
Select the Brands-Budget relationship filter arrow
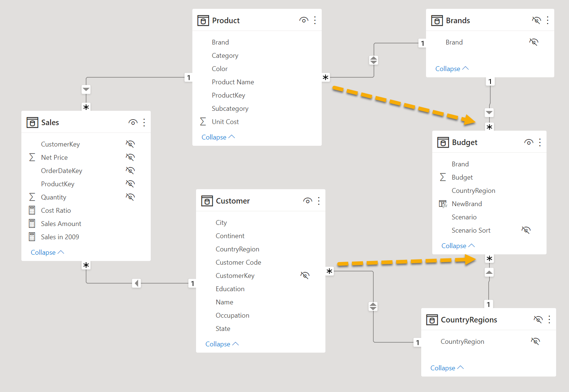(489, 113)
